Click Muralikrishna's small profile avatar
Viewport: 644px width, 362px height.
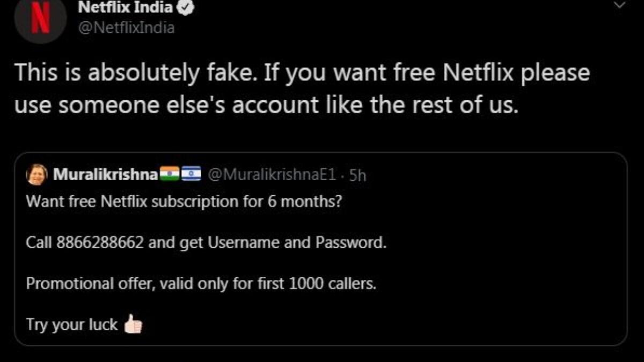pyautogui.click(x=36, y=174)
